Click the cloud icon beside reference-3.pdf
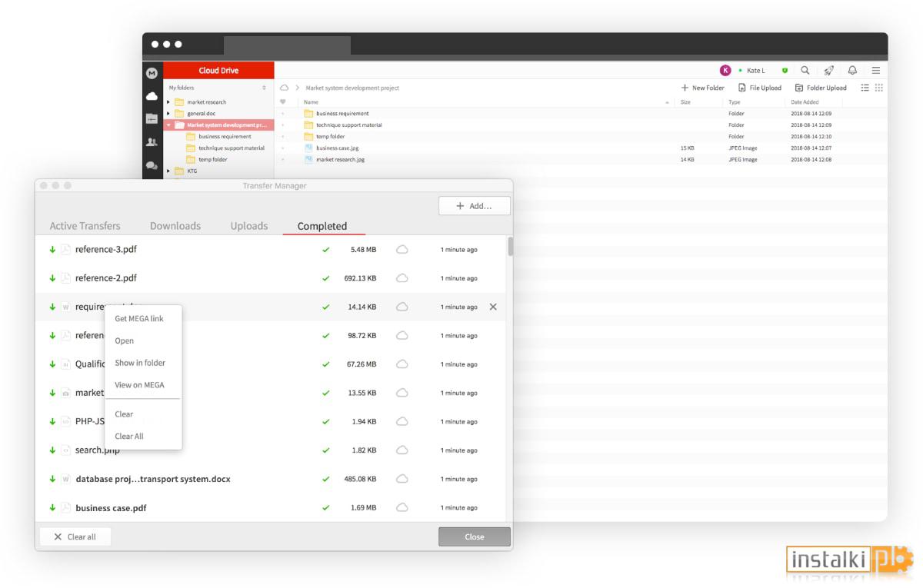 pyautogui.click(x=402, y=250)
